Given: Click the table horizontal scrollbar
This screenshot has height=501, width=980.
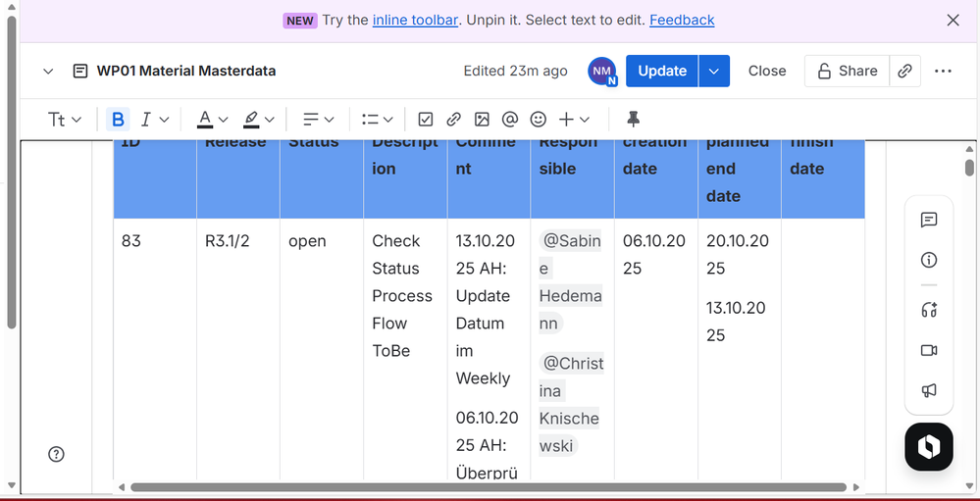Looking at the screenshot, I should [489, 487].
